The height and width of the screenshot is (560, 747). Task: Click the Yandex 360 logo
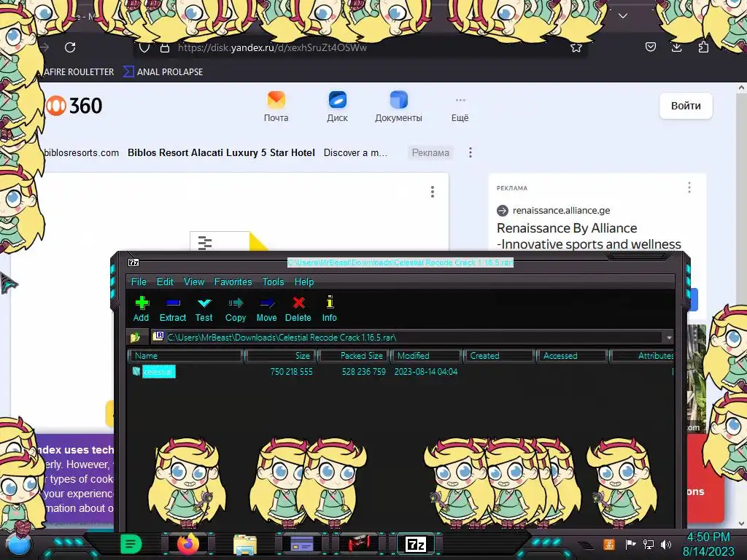(x=74, y=106)
